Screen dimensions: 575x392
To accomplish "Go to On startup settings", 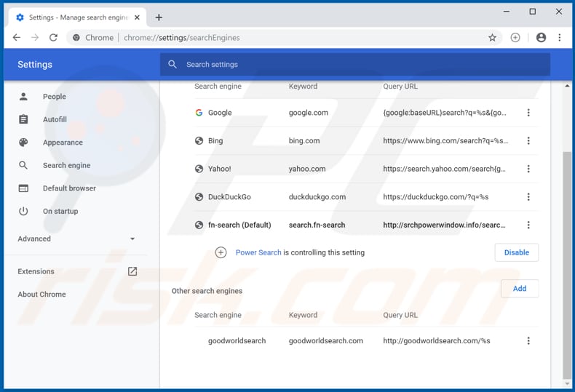I will (x=60, y=211).
